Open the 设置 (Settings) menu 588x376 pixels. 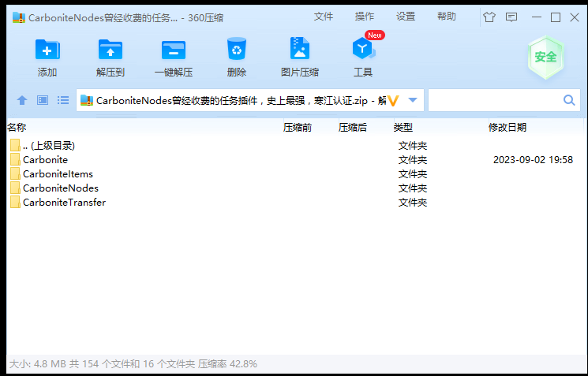click(x=406, y=17)
